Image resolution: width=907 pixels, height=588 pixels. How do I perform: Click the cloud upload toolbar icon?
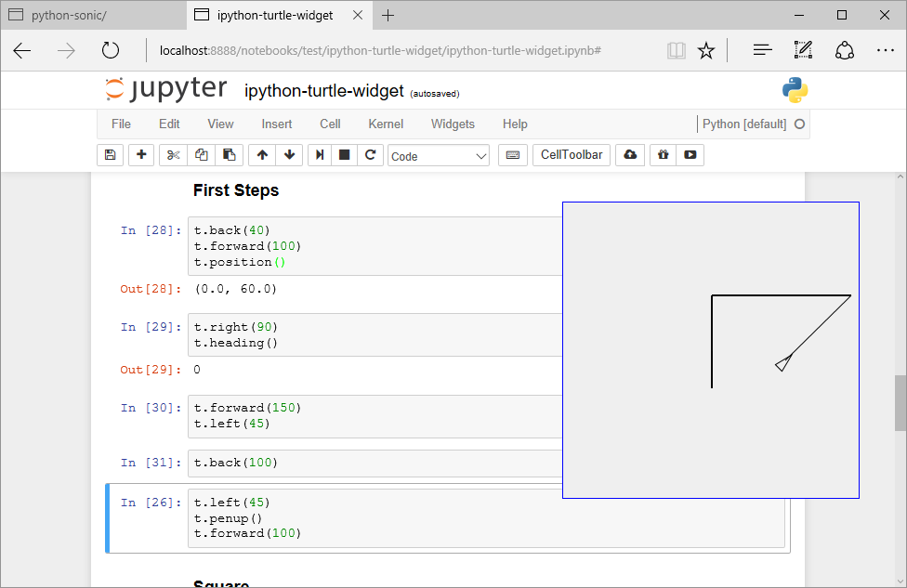pos(630,155)
